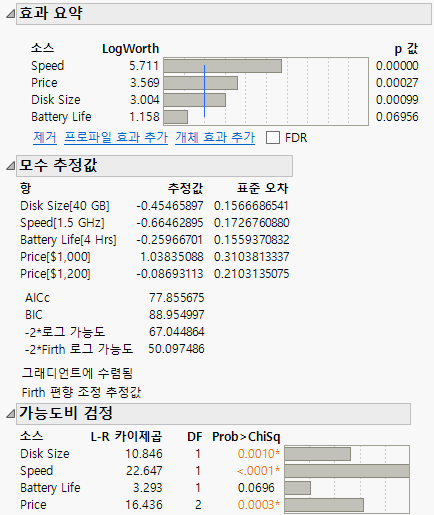Click the L-R 카이제곱 column header
434x515 pixels.
(x=126, y=436)
